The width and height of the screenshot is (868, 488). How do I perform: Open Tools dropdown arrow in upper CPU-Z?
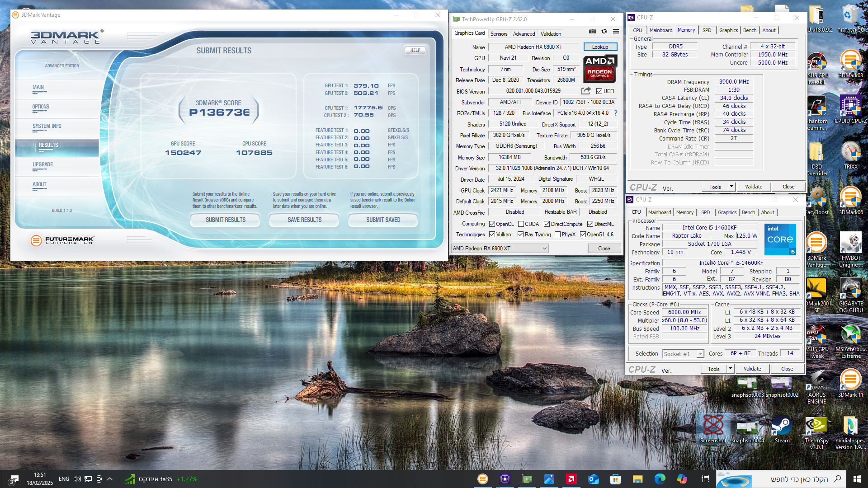731,187
